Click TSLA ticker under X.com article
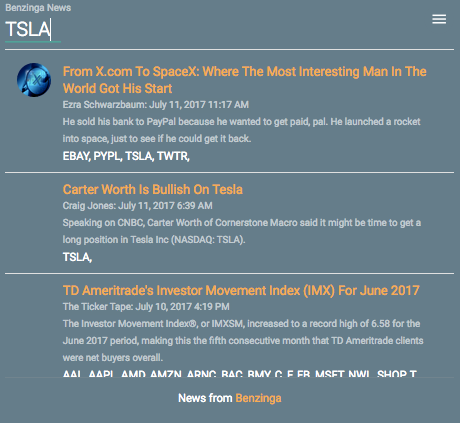The width and height of the screenshot is (460, 423). (139, 156)
